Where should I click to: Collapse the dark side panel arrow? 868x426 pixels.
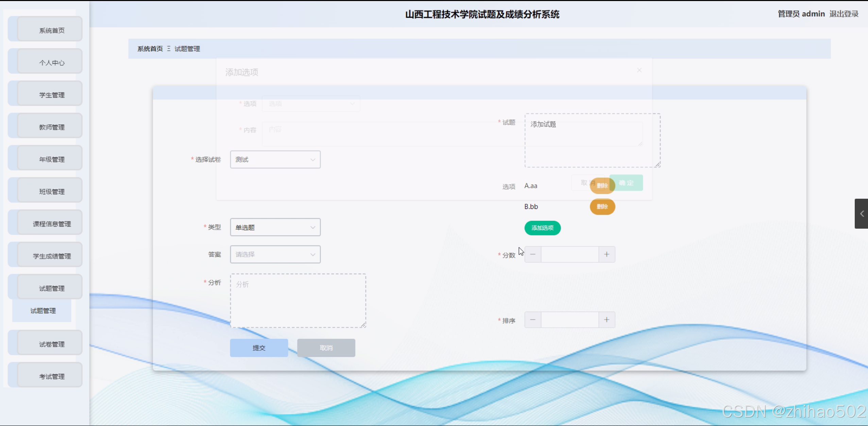point(862,214)
